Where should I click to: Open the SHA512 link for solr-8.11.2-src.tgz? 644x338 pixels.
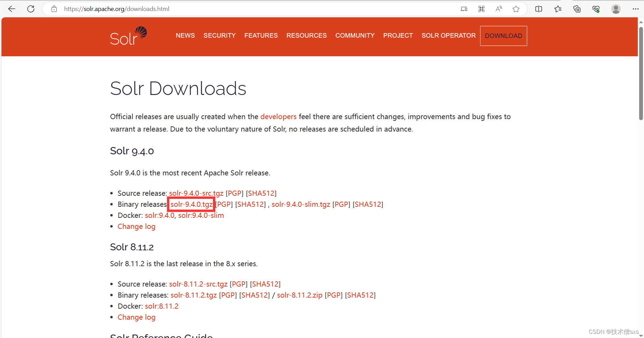(x=265, y=284)
